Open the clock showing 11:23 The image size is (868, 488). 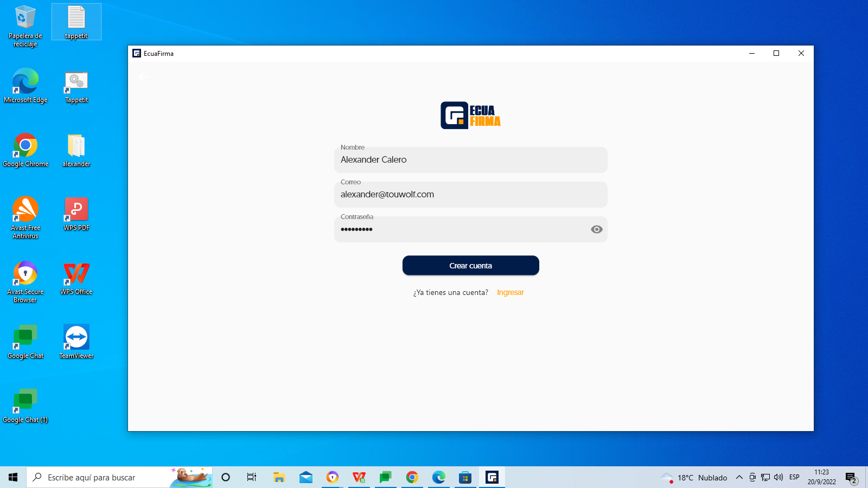coord(821,477)
